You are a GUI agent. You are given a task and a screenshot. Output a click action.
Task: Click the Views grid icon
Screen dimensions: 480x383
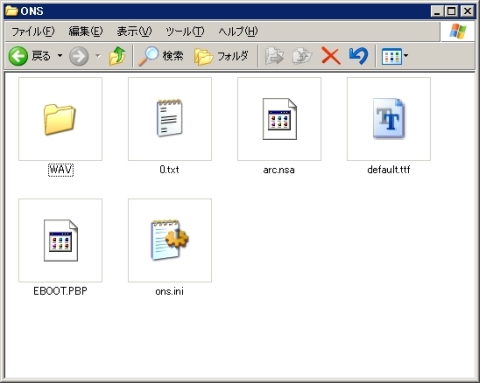click(x=391, y=56)
